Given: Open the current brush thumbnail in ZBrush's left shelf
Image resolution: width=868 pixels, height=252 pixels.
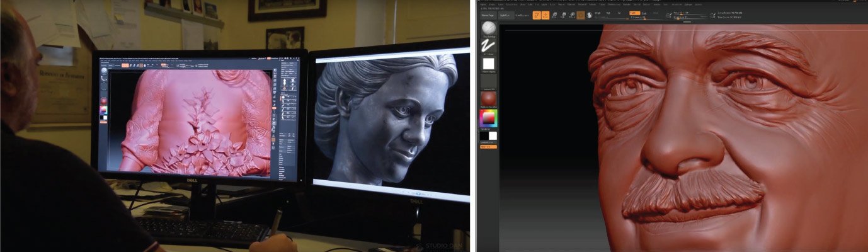Looking at the screenshot, I should click(x=488, y=29).
